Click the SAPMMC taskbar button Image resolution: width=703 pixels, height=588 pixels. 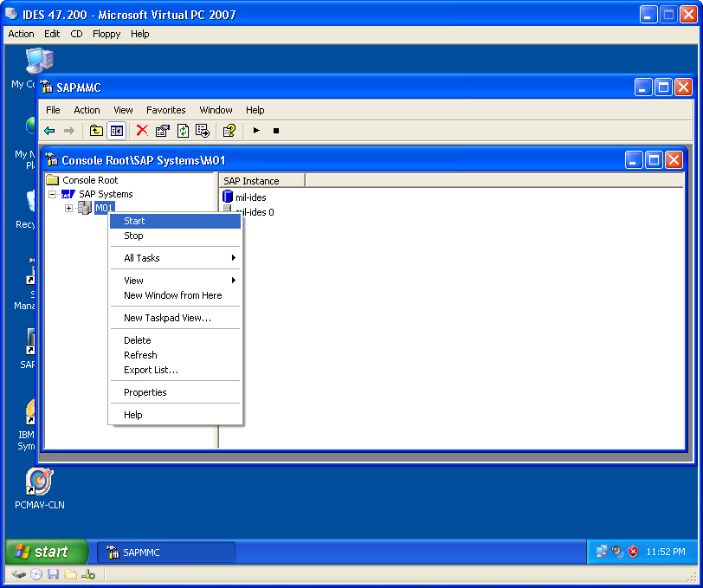pos(165,552)
